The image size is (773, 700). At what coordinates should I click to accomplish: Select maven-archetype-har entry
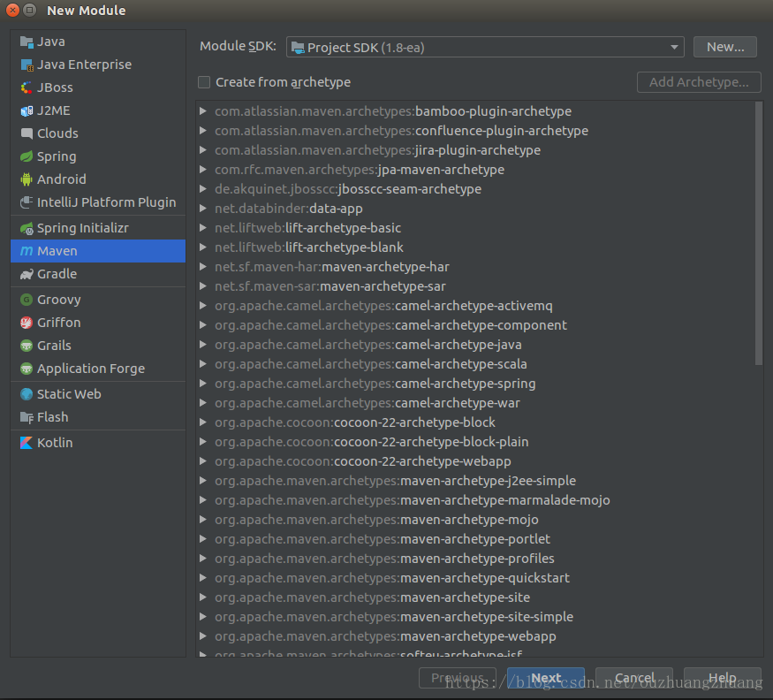click(332, 267)
